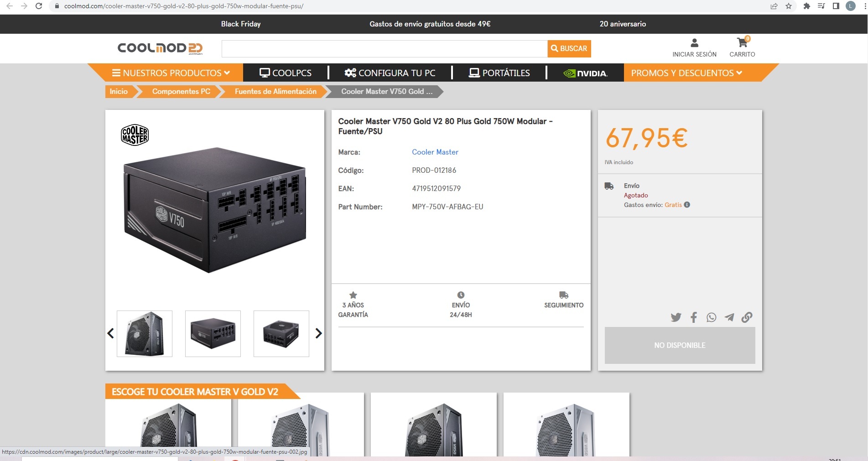
Task: Open Iniciar Sesión user icon
Action: point(694,43)
